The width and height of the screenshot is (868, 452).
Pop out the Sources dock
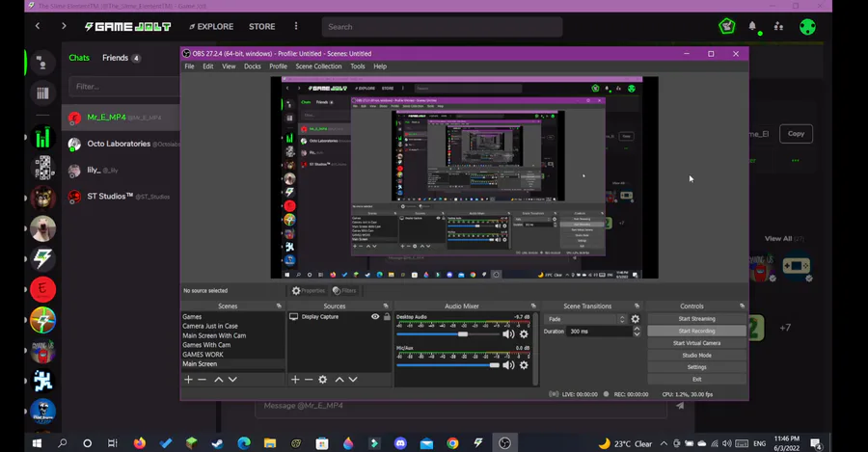[x=385, y=306]
